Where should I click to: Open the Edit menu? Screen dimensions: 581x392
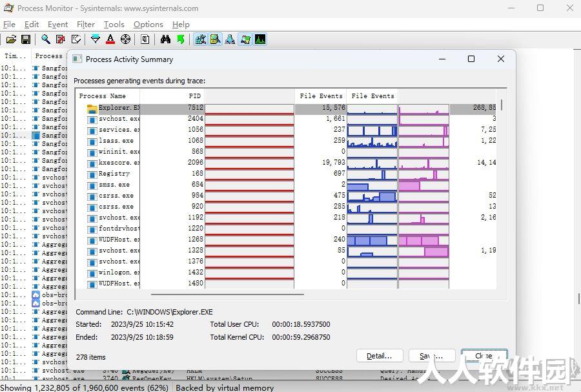32,25
